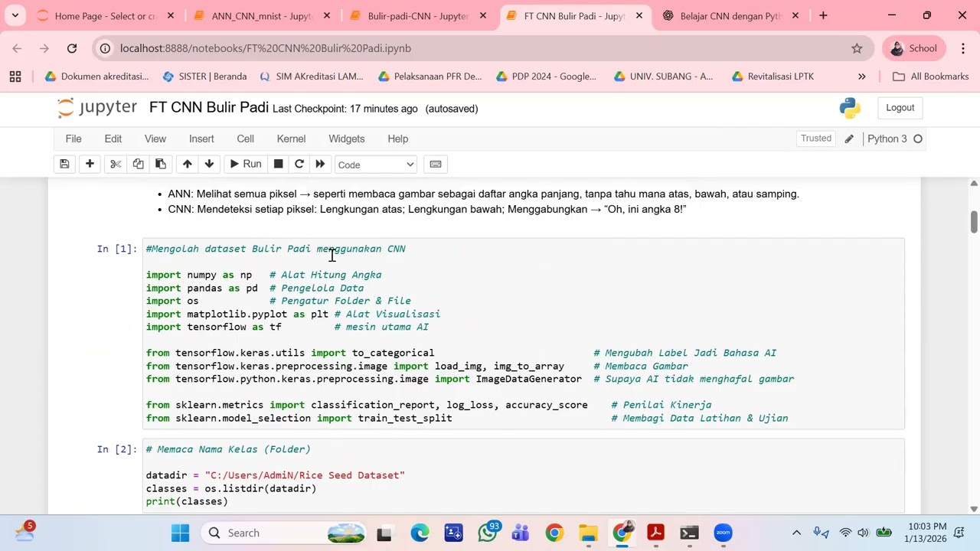Switch to Bulir-padi-CNN tab
The width and height of the screenshot is (980, 551).
point(418,15)
